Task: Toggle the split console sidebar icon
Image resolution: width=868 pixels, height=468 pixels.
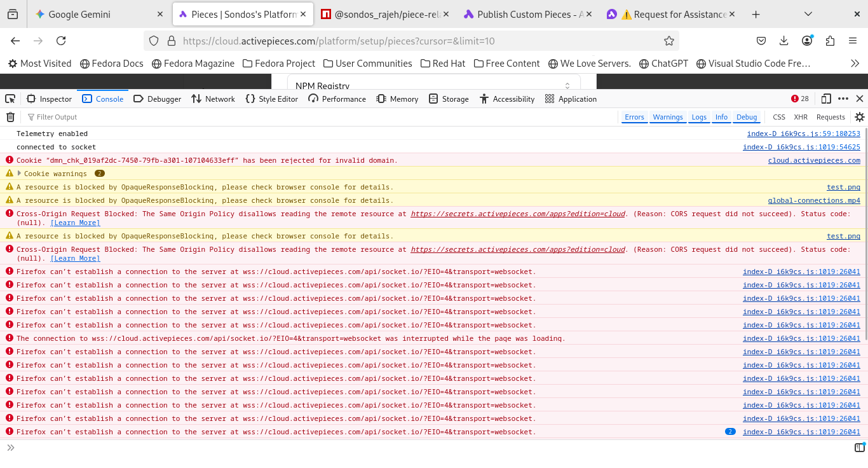Action: 859,448
